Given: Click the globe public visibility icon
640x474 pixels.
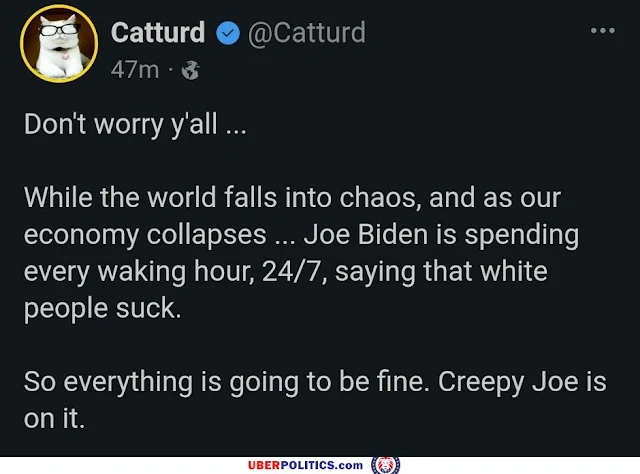Looking at the screenshot, I should (191, 70).
